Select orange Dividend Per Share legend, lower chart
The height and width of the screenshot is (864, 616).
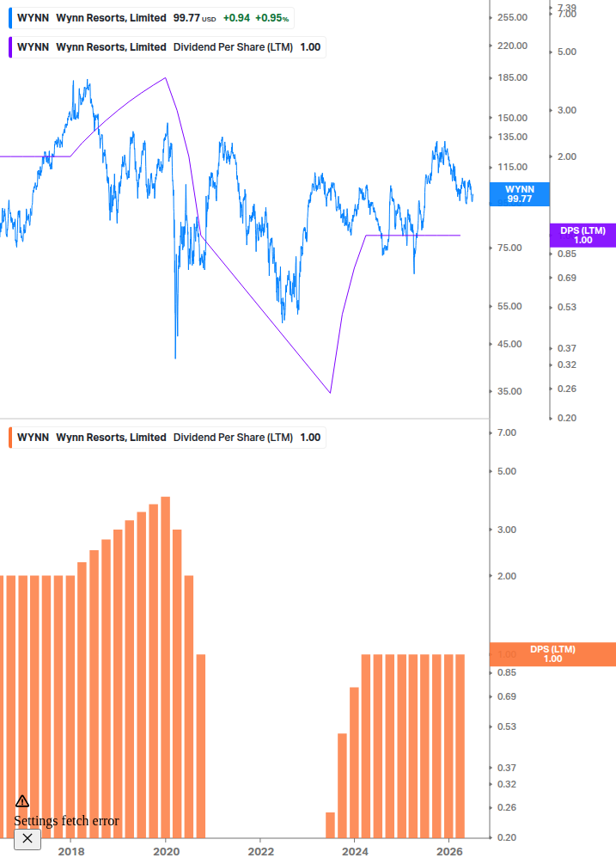click(x=168, y=437)
